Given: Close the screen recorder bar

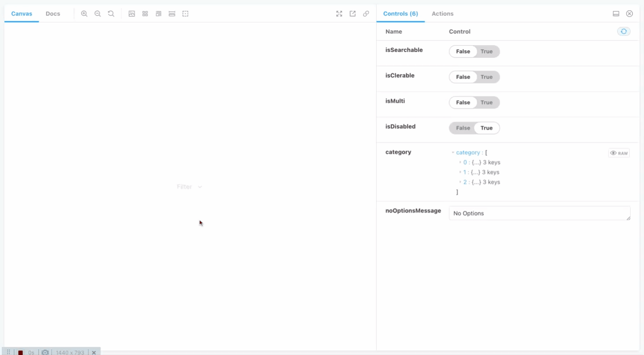Looking at the screenshot, I should (x=94, y=352).
